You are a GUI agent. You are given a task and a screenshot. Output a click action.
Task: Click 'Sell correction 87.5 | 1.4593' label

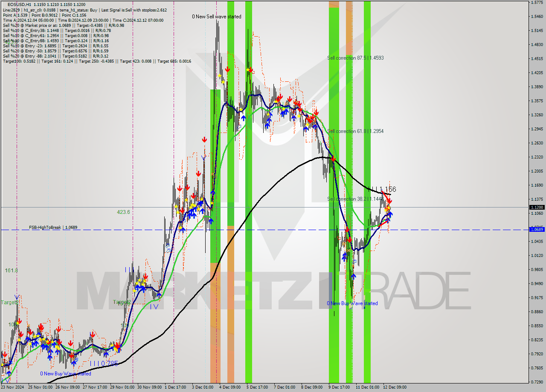click(355, 58)
